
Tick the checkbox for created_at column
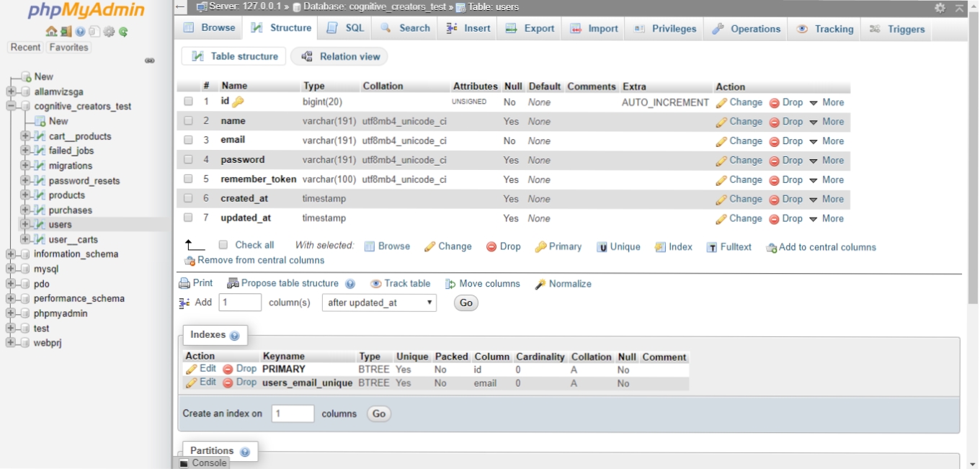coord(188,198)
